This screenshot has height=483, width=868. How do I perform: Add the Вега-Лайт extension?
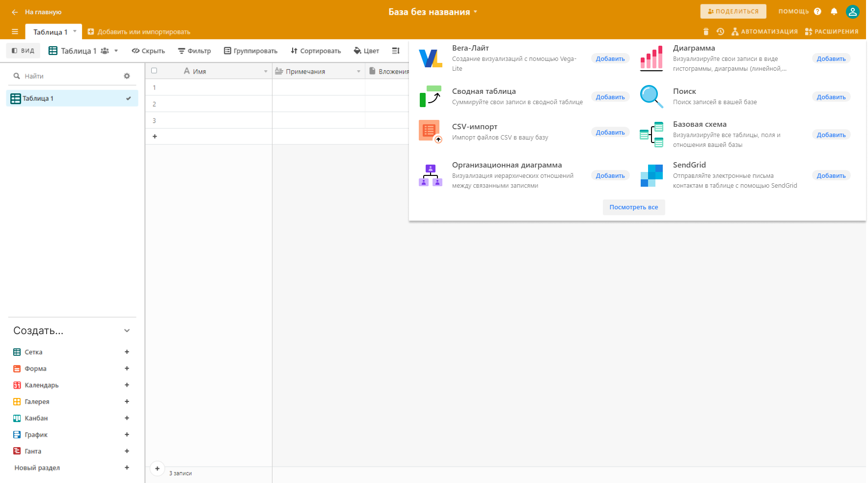coord(610,59)
